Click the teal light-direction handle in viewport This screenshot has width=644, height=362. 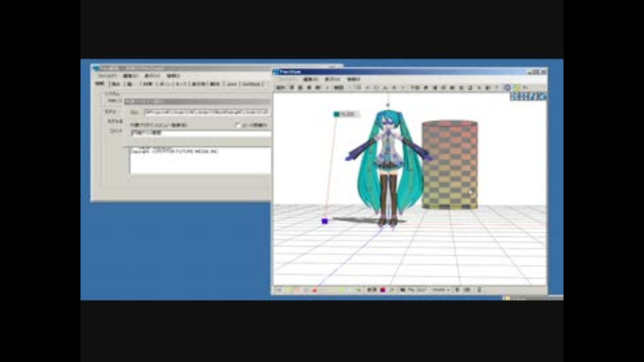(336, 114)
